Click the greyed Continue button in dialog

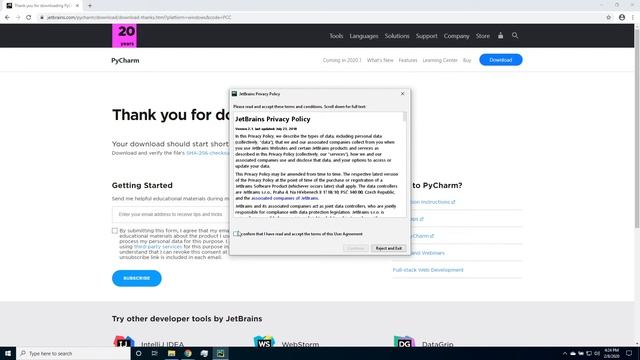click(x=356, y=248)
